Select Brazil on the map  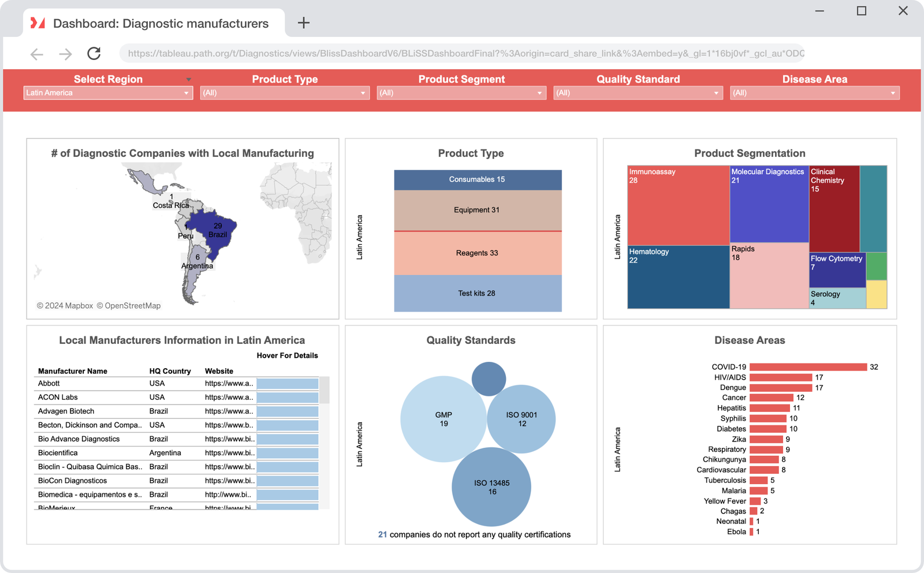tap(219, 231)
